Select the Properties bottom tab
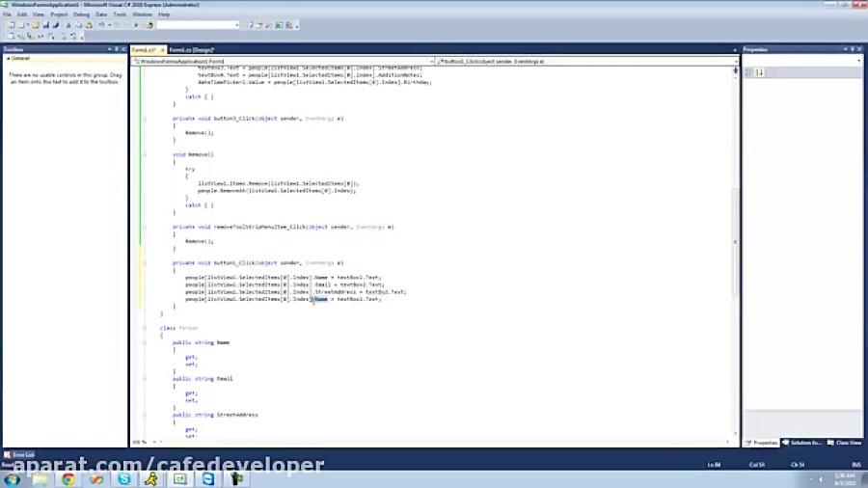868x488 pixels. click(x=762, y=443)
